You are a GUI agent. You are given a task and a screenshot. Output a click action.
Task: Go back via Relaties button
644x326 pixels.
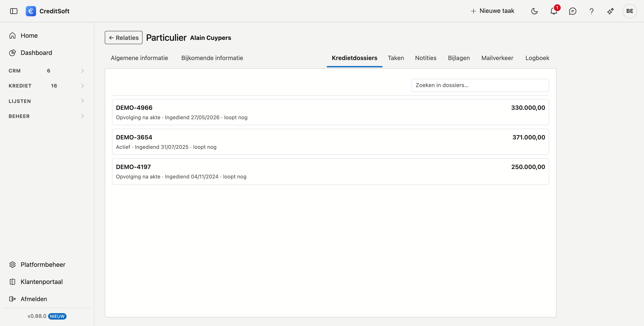123,38
